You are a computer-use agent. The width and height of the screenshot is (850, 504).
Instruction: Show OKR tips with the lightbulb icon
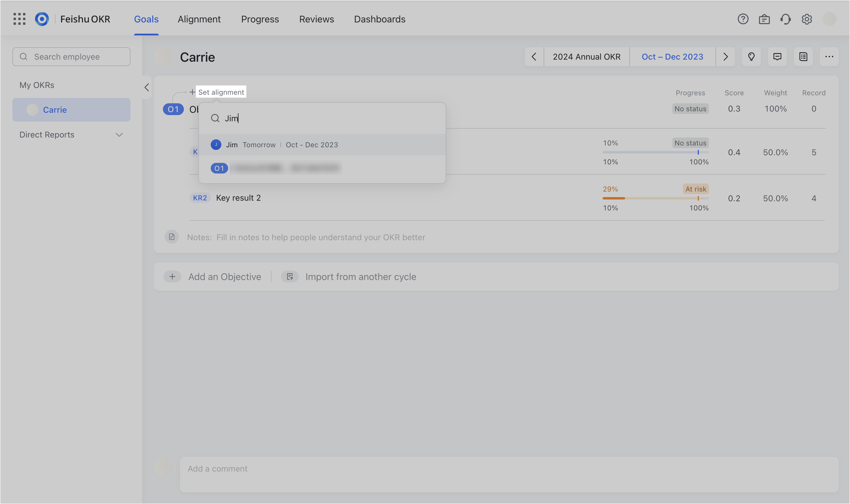pos(751,57)
